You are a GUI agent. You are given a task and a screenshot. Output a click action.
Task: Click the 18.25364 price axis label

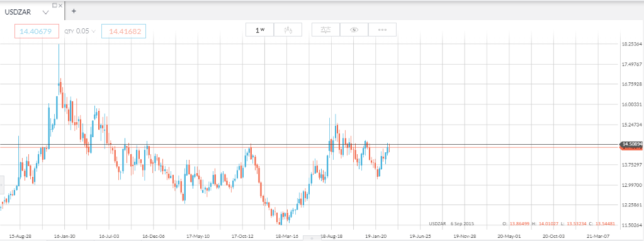point(631,44)
